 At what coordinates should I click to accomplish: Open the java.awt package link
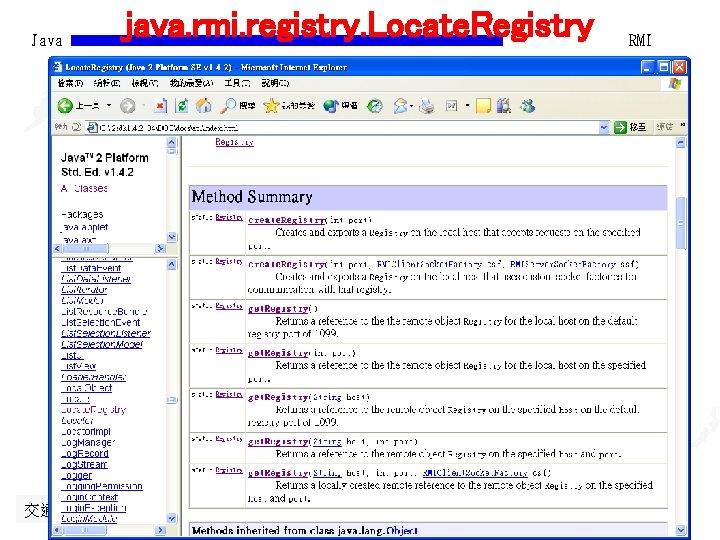click(79, 240)
